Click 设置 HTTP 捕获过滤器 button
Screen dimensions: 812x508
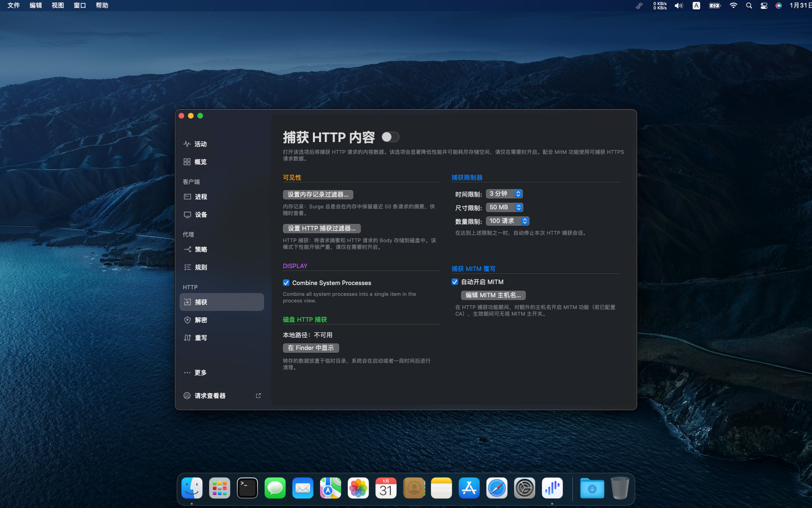click(322, 229)
